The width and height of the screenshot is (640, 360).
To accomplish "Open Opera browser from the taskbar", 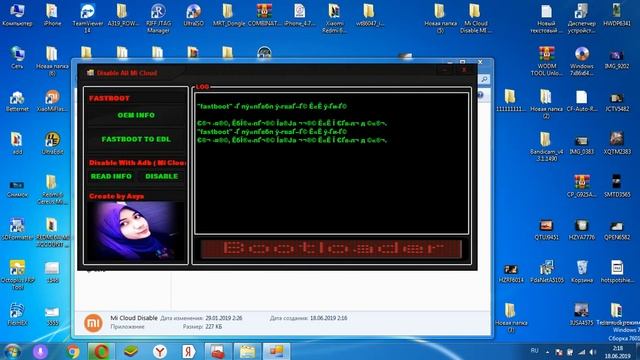I will click(x=102, y=351).
